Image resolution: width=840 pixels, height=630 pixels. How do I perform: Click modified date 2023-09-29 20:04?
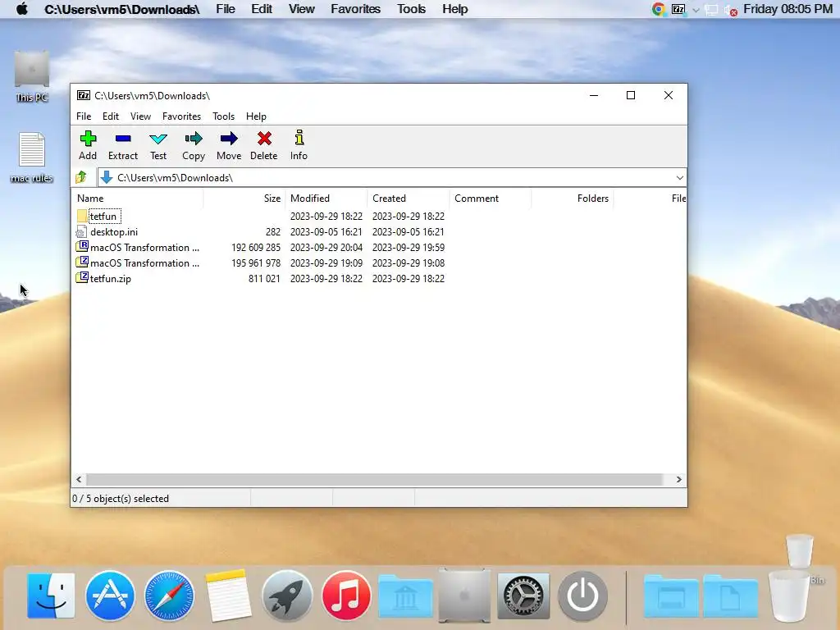[326, 248]
